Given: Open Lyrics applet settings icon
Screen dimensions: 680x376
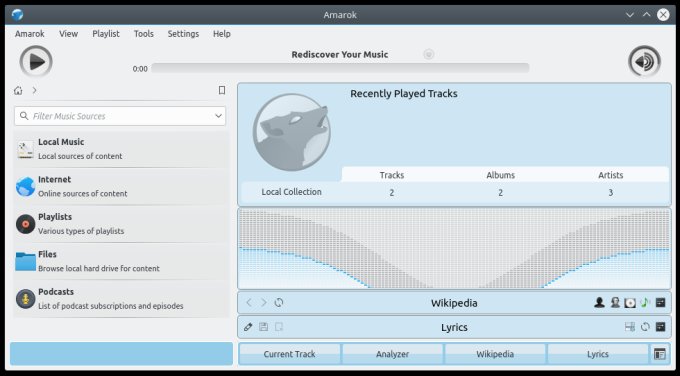Looking at the screenshot, I should point(660,327).
